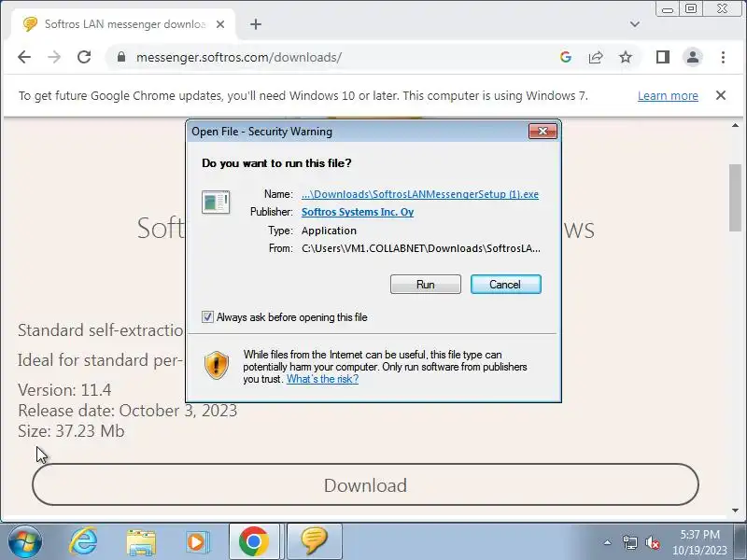The image size is (747, 560).
Task: Click the page scrollbar down arrow
Action: [735, 511]
